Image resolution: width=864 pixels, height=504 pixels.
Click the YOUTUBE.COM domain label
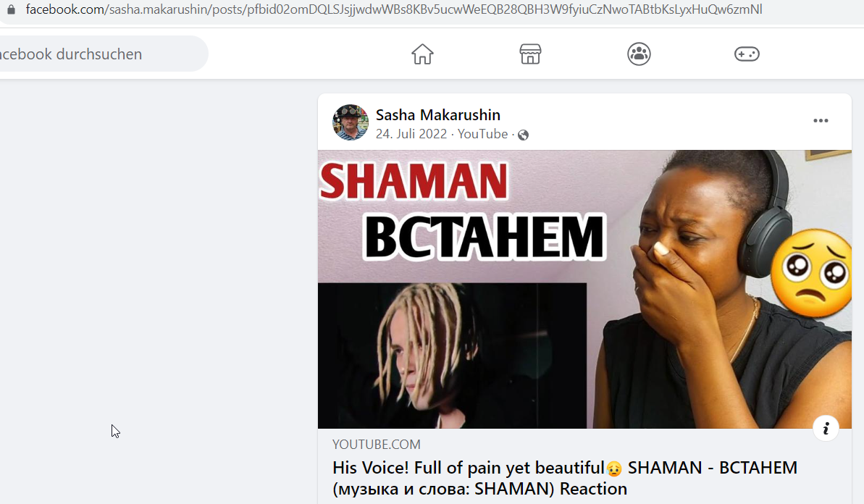coord(377,445)
